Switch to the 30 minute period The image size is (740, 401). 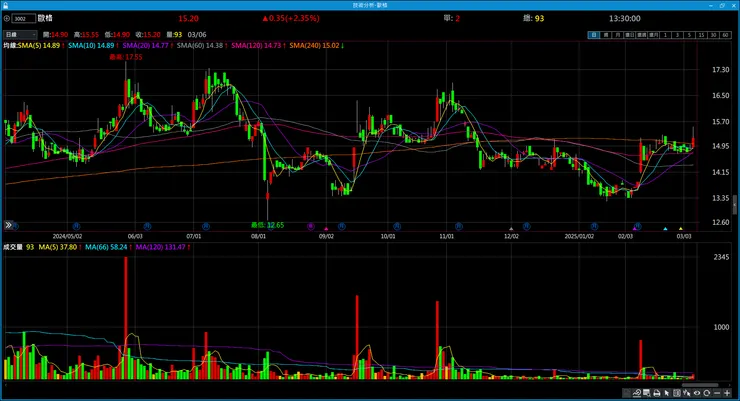pyautogui.click(x=713, y=35)
